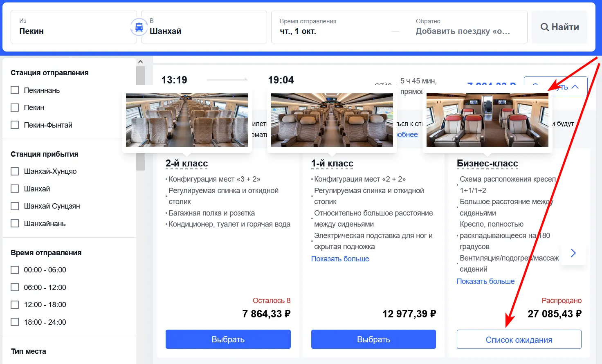Click the filter panel scroll-up arrow
Viewport: 602px width, 364px height.
[140, 62]
